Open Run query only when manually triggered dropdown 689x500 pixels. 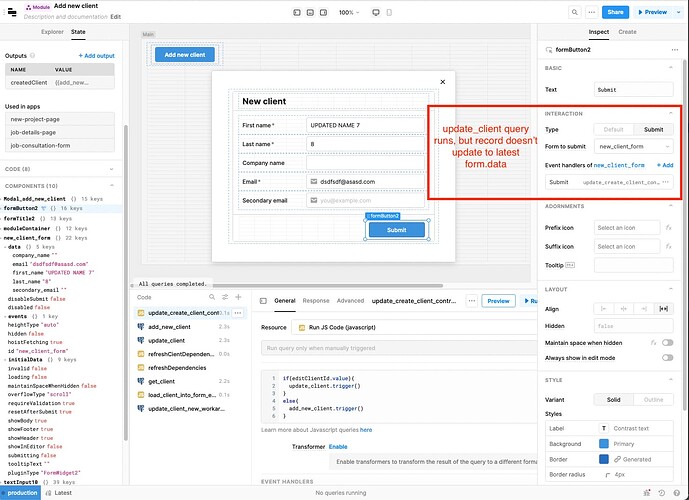pos(399,348)
